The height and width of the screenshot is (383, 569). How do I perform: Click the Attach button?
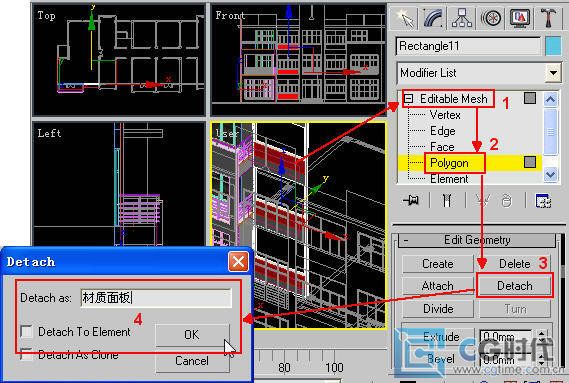point(438,286)
